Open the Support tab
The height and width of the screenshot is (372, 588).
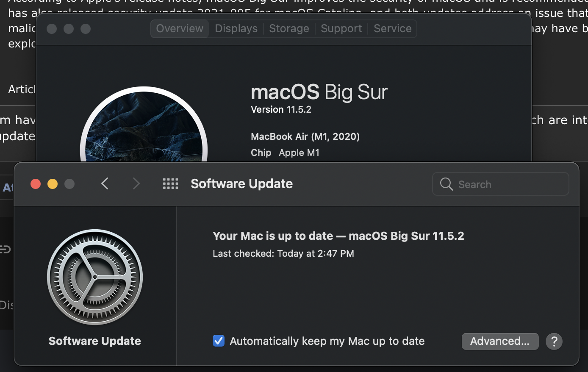pyautogui.click(x=341, y=29)
